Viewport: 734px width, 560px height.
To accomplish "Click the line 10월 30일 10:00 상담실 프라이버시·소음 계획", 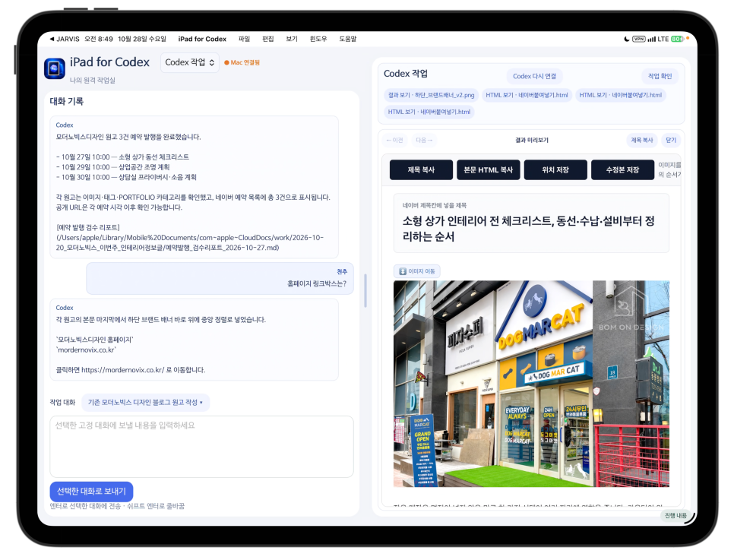I will tap(126, 177).
